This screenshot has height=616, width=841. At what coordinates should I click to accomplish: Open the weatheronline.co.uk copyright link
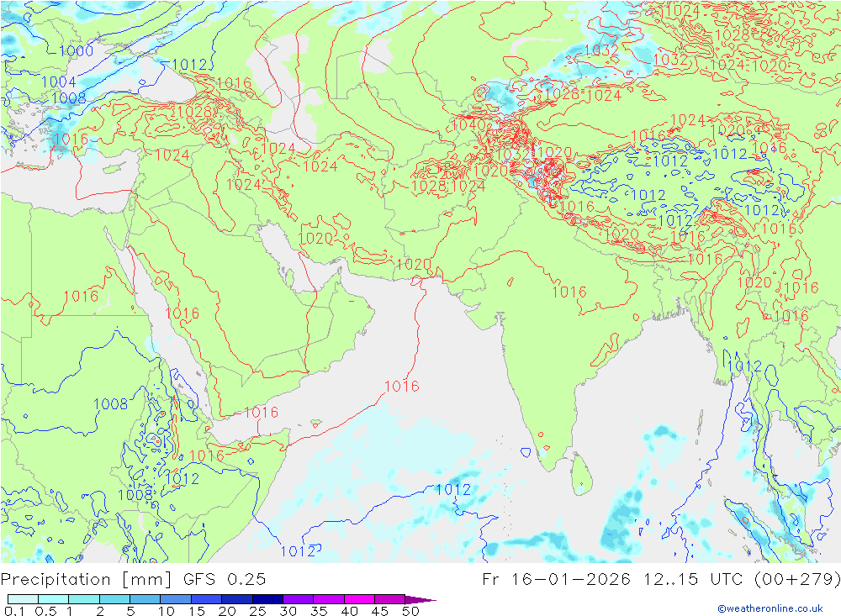point(770,608)
